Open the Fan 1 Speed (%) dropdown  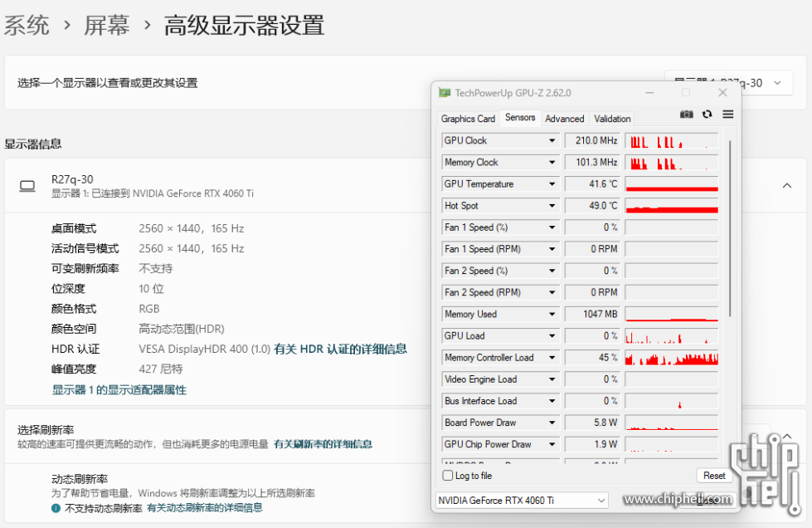tap(552, 227)
